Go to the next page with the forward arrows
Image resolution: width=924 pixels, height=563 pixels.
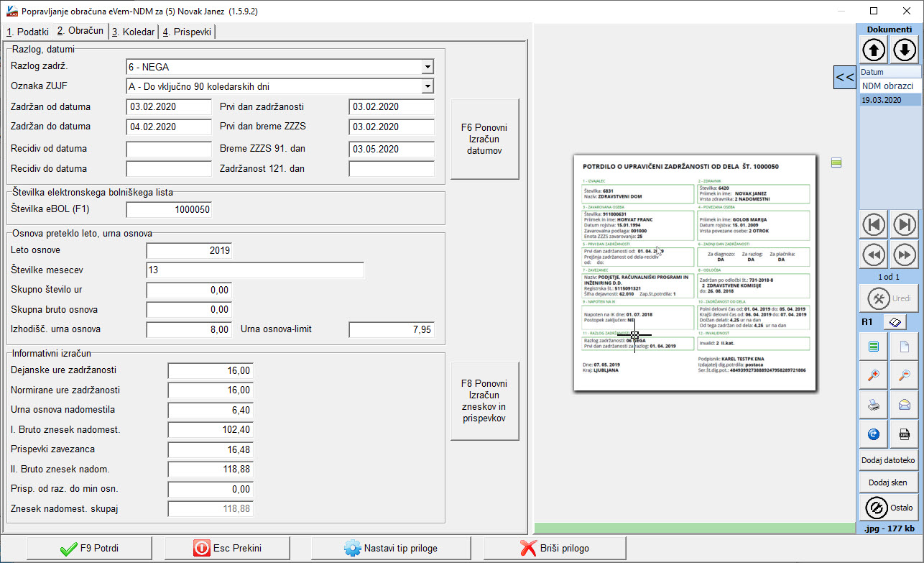(x=905, y=255)
